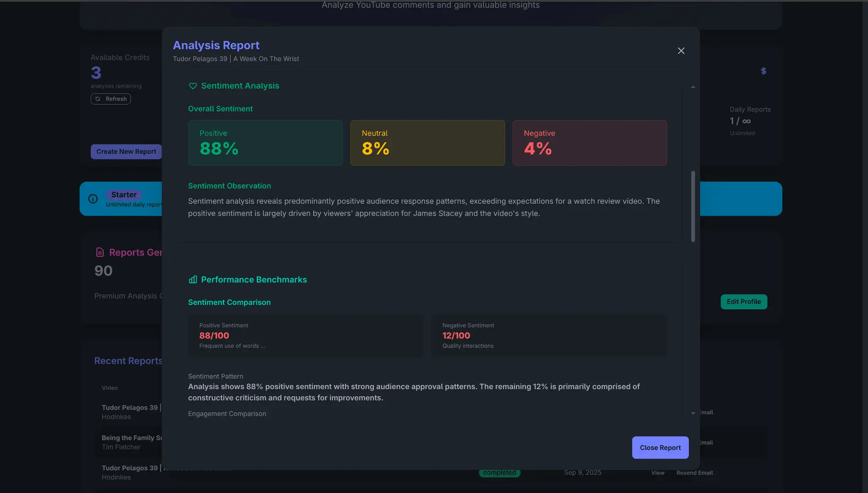Click the report vertical scrollbar thumb
The image size is (868, 493).
[693, 206]
